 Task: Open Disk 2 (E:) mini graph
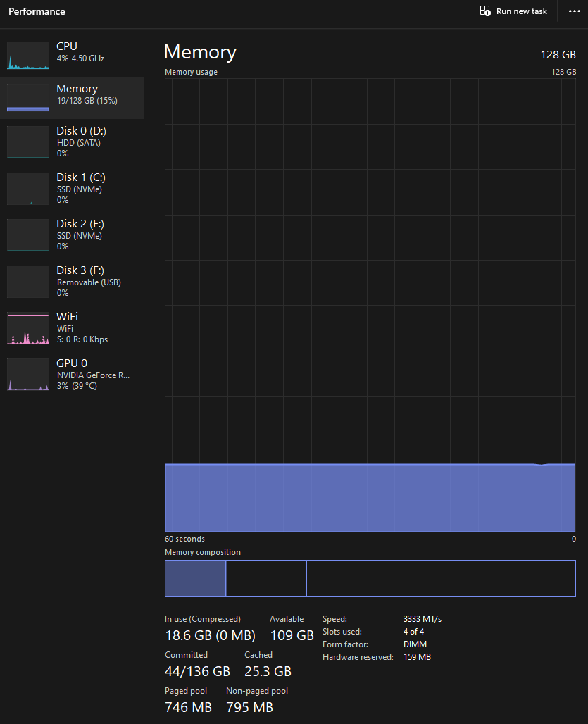click(28, 235)
